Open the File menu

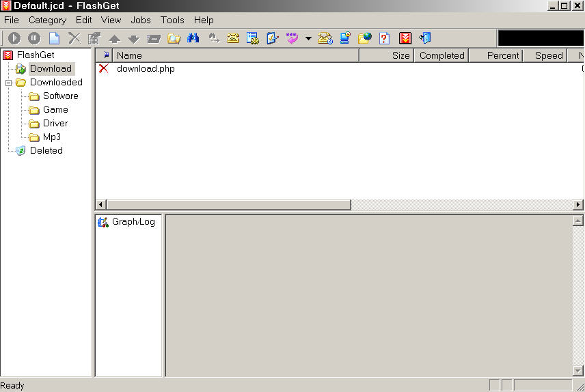pyautogui.click(x=12, y=20)
